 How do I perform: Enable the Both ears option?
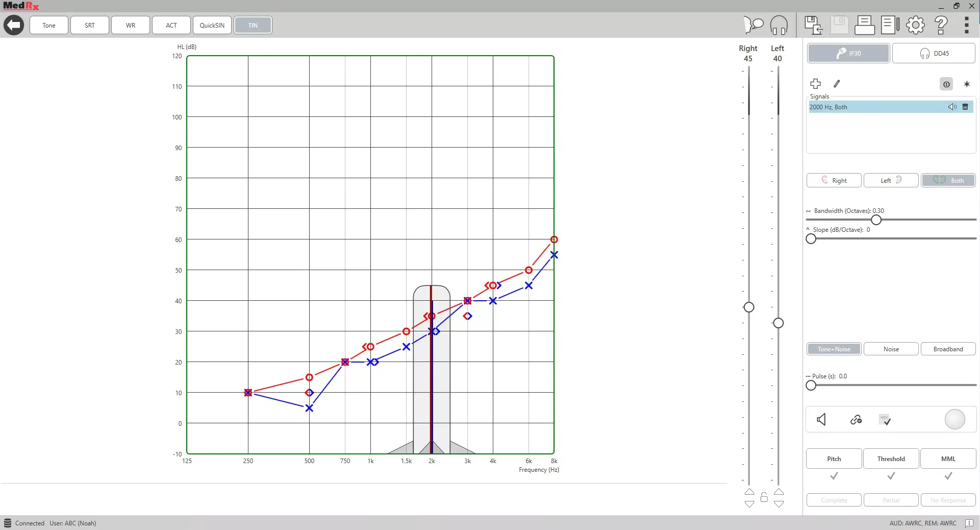click(x=949, y=180)
